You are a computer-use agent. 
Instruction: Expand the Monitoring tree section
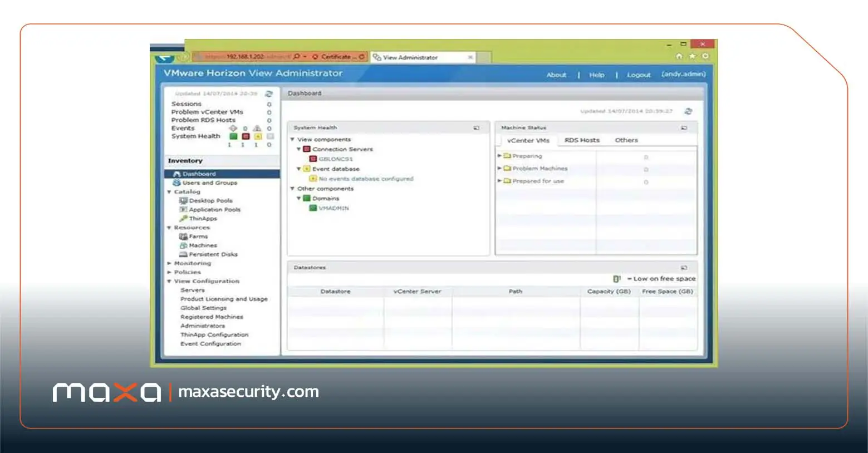(x=169, y=263)
